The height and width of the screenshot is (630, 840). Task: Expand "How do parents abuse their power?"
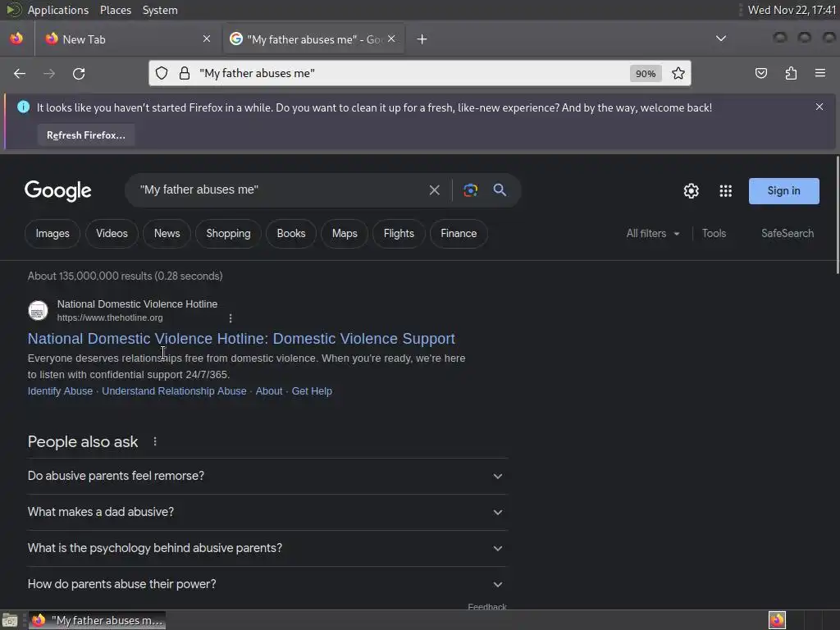pos(267,584)
